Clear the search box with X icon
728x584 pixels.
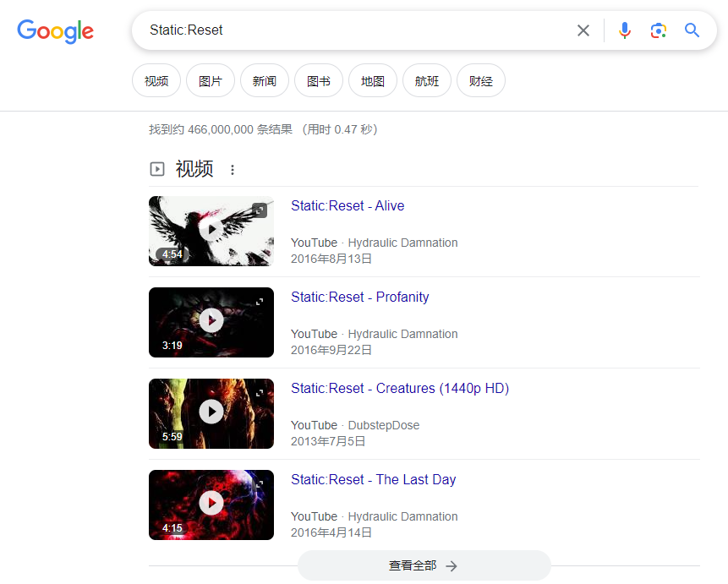click(x=583, y=30)
